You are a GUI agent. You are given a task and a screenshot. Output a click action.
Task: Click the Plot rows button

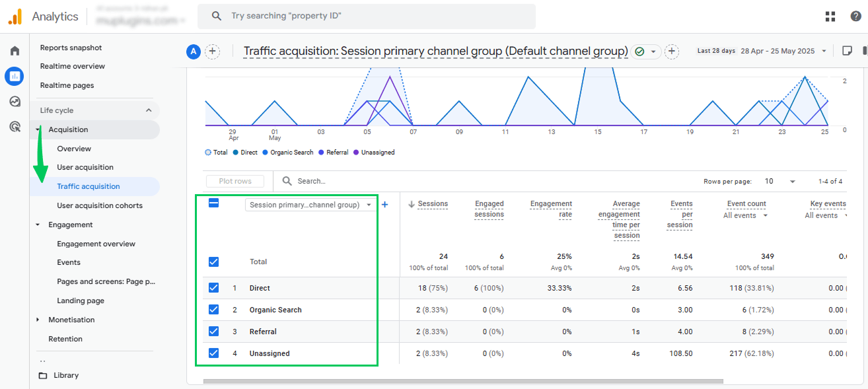(x=235, y=181)
